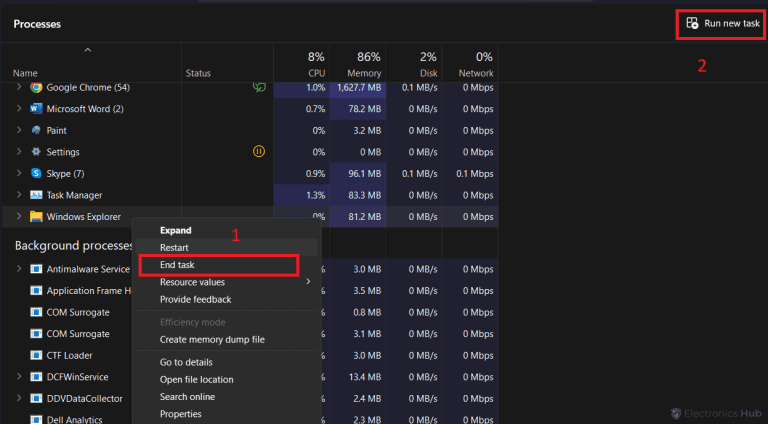Click the suspended status icon for Settings
The image size is (768, 424).
[x=258, y=152]
